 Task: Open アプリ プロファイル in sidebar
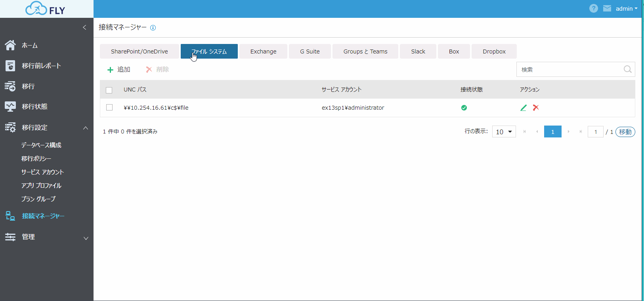coord(41,185)
